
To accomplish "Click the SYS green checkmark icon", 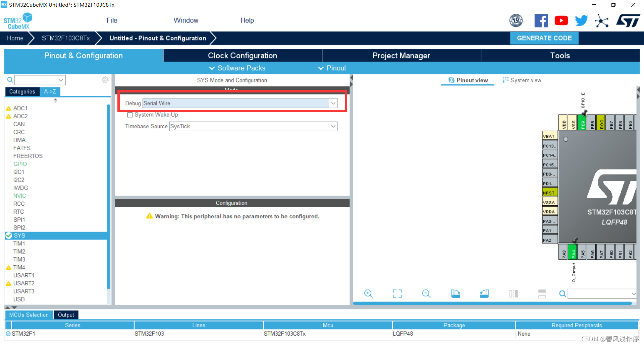I will click(9, 235).
